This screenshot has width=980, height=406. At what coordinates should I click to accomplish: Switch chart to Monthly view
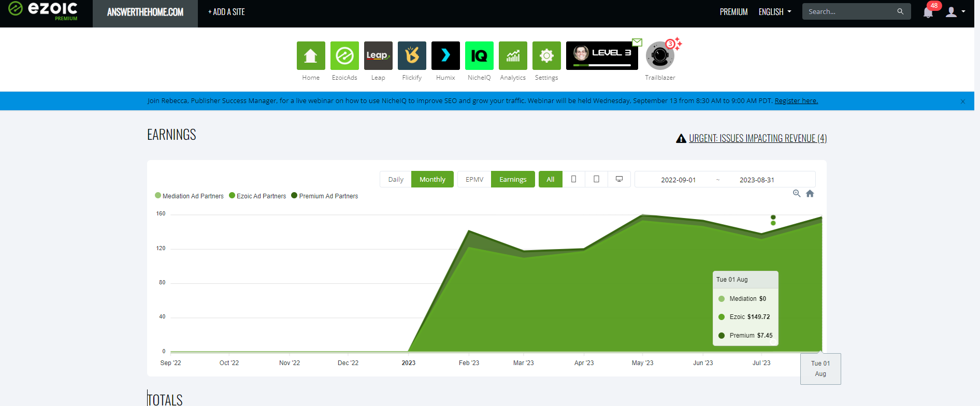[433, 179]
